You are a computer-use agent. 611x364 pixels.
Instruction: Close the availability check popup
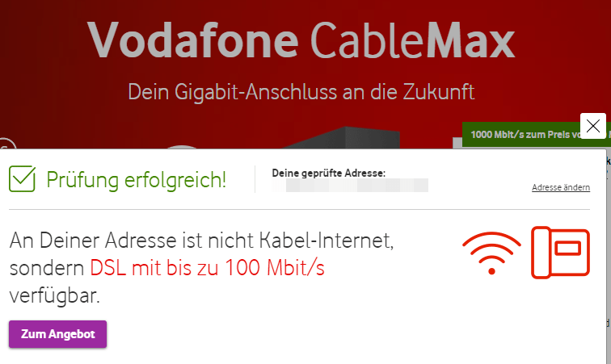592,126
